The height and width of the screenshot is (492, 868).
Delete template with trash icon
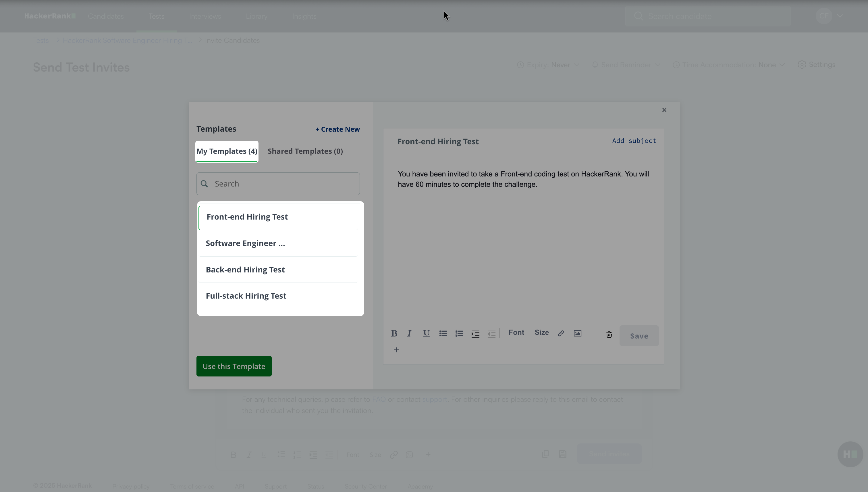(x=609, y=335)
